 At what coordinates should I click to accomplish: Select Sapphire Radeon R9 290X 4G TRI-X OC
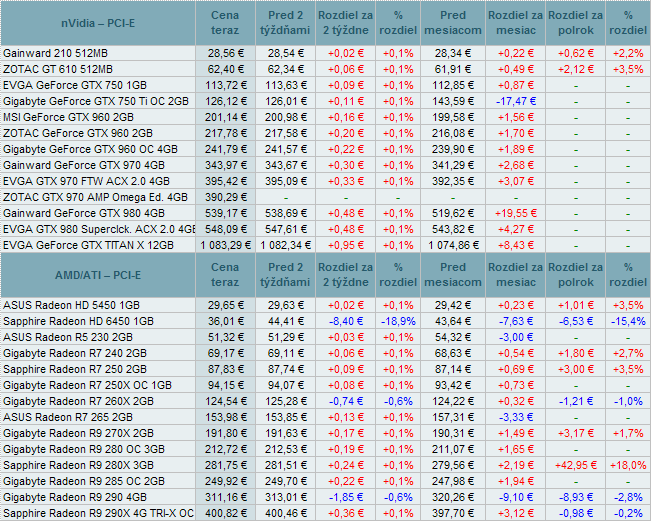(x=98, y=513)
